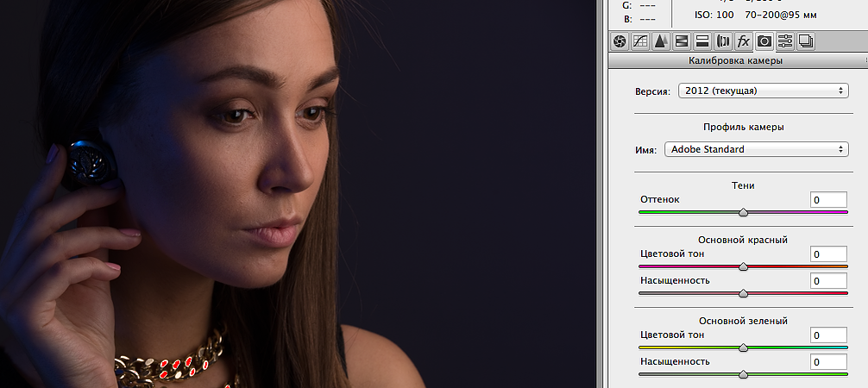Open the HSL / Grayscale panel tab
Viewport: 868px width, 388px height.
pyautogui.click(x=682, y=41)
